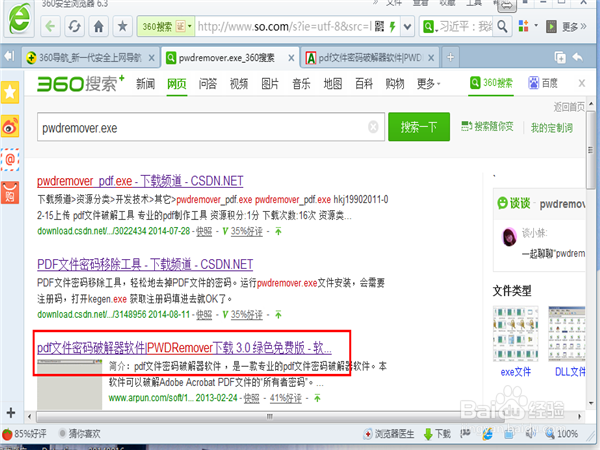
Task: Click the exe文件 label link
Action: pos(515,372)
